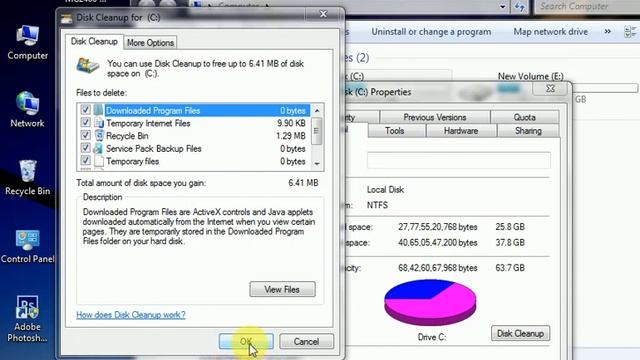Screen dimensions: 640x360
Task: Click Cancel in the Disk Cleanup dialog
Action: pyautogui.click(x=306, y=341)
